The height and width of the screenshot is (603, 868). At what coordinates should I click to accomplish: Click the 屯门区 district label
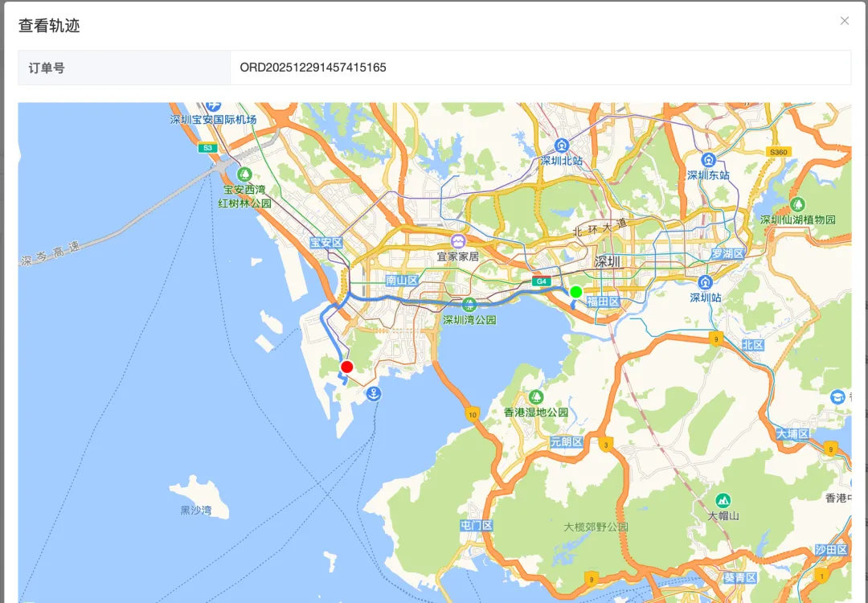476,526
